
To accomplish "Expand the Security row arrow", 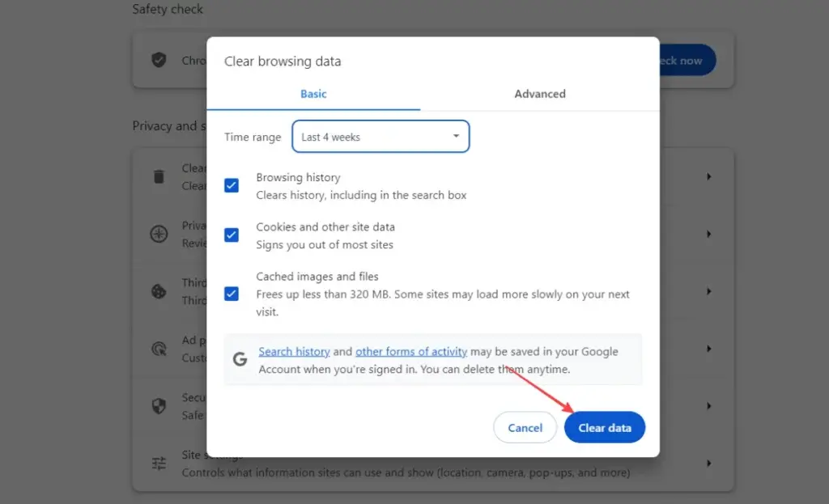I will [x=709, y=406].
